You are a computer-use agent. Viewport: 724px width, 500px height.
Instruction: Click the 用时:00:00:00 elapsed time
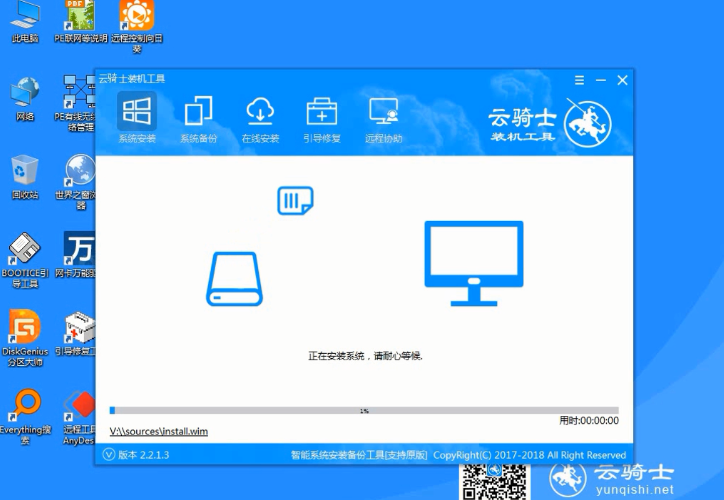click(589, 421)
